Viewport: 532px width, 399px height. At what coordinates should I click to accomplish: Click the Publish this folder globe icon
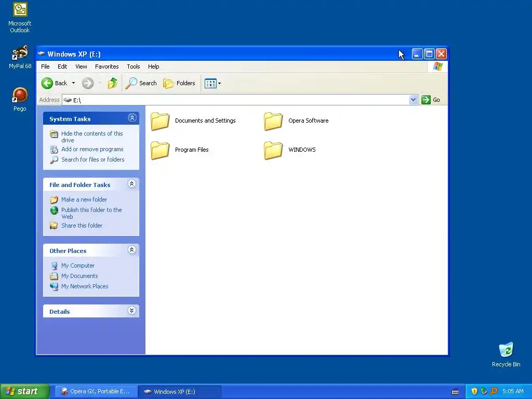54,210
